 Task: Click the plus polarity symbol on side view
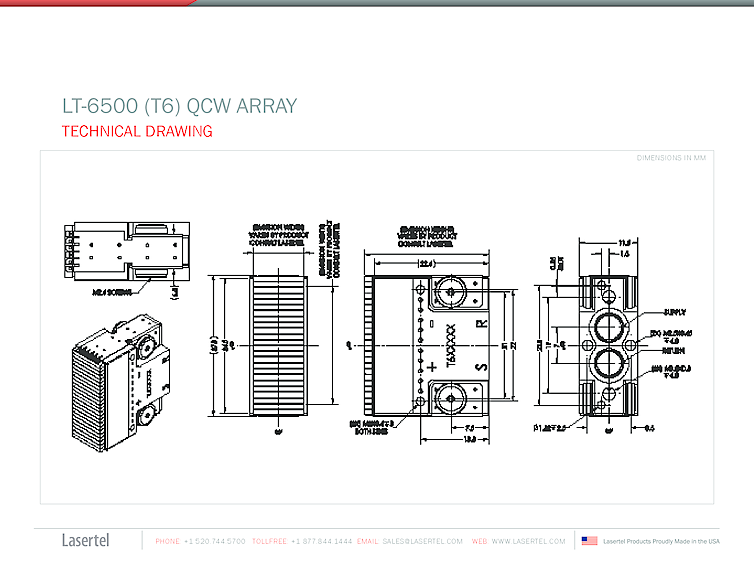tap(432, 367)
